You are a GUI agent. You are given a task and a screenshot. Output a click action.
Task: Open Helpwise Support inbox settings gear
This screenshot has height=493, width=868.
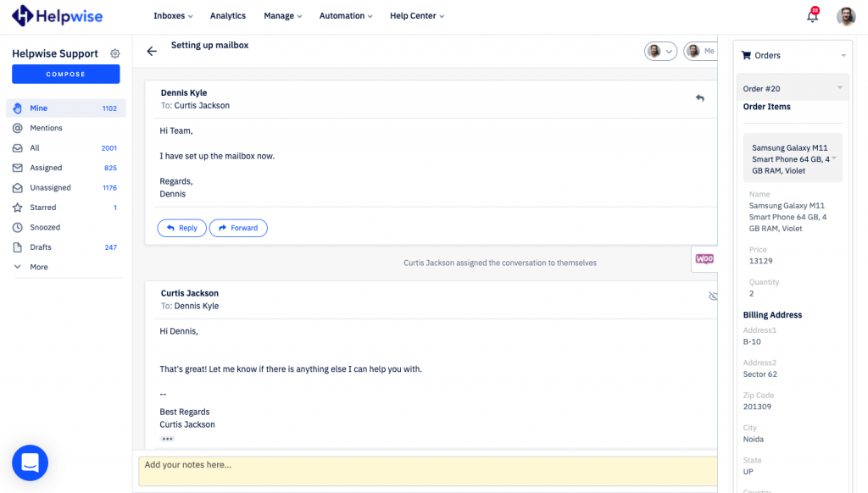115,53
